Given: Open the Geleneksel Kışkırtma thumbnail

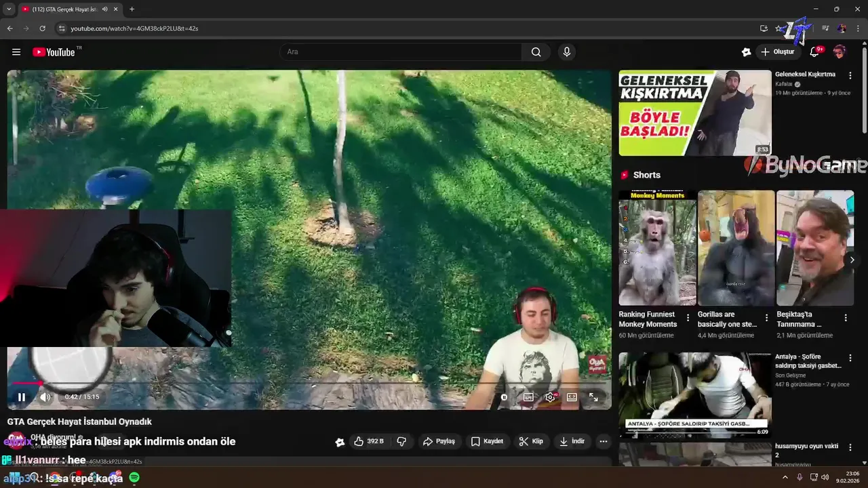Looking at the screenshot, I should (x=695, y=113).
